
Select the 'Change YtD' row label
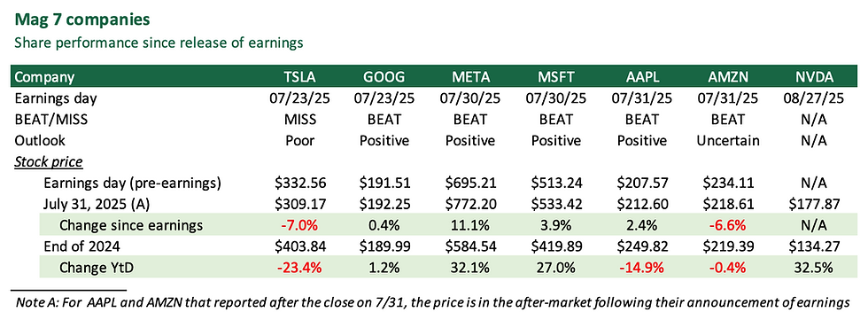(97, 268)
